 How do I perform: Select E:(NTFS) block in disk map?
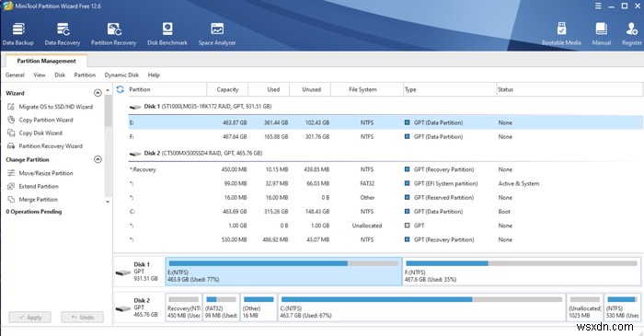(283, 272)
